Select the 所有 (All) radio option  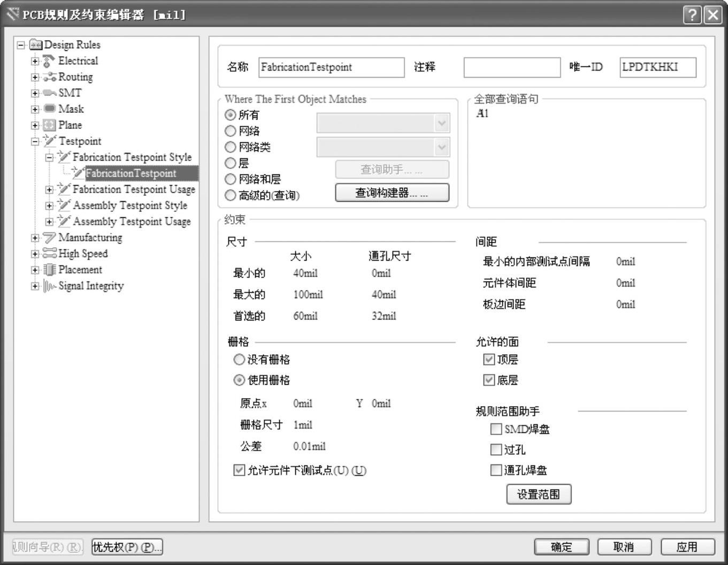pos(231,115)
